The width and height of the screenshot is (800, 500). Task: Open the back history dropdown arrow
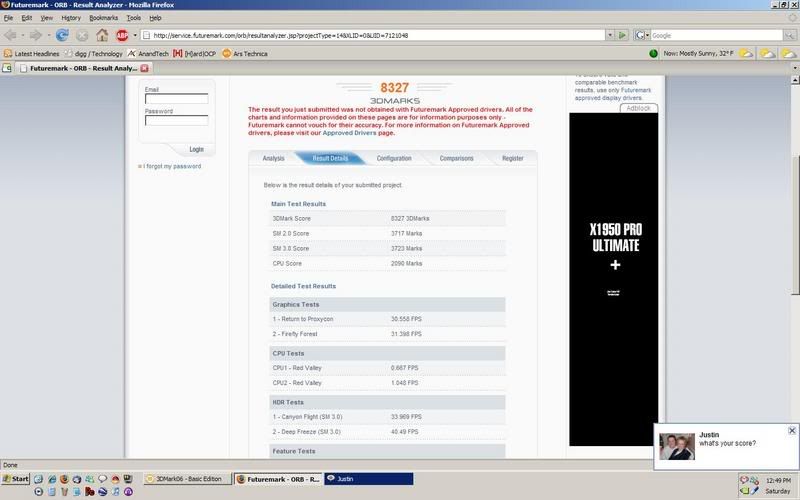(x=22, y=35)
